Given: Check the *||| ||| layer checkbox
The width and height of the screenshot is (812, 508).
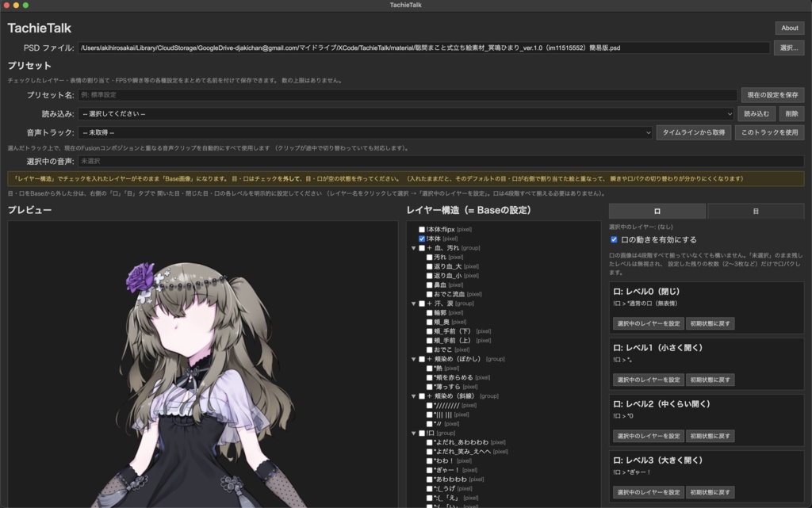Looking at the screenshot, I should coord(429,414).
